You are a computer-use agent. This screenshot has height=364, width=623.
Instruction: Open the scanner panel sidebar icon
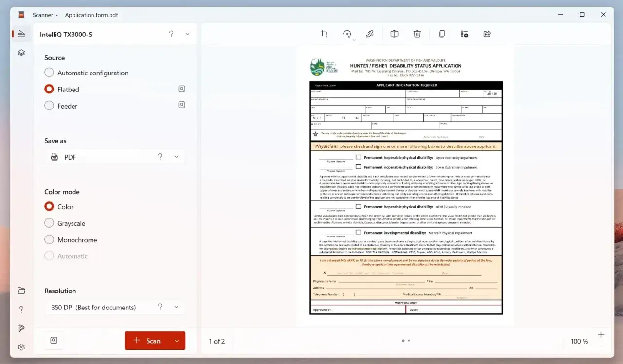click(x=21, y=34)
